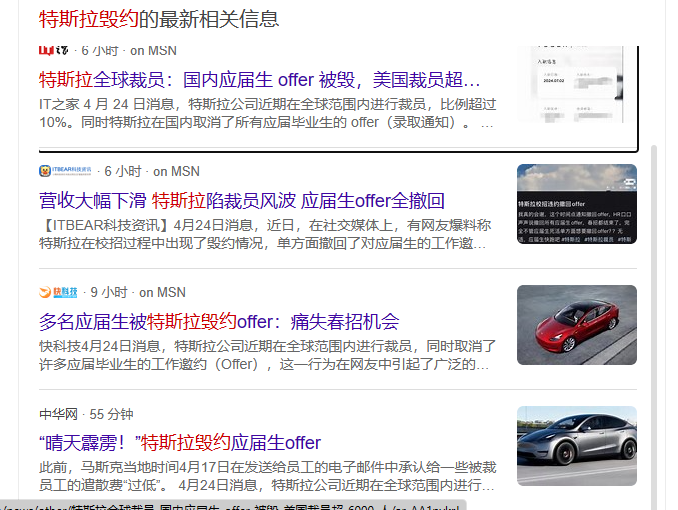Open headline 营收大幅下滑 特斯拉陷裁员风波
678x510 pixels.
pyautogui.click(x=242, y=201)
